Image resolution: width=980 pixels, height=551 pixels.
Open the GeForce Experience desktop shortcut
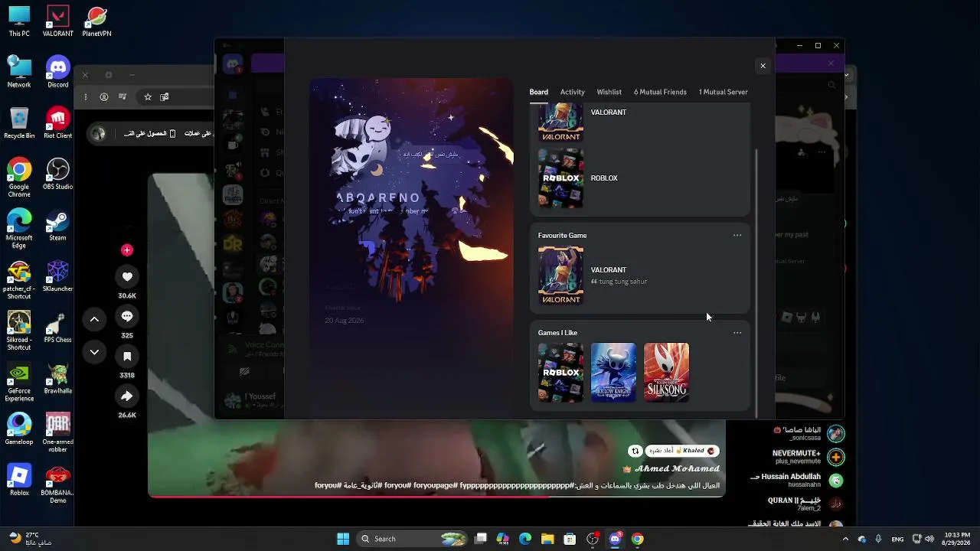[x=19, y=382]
